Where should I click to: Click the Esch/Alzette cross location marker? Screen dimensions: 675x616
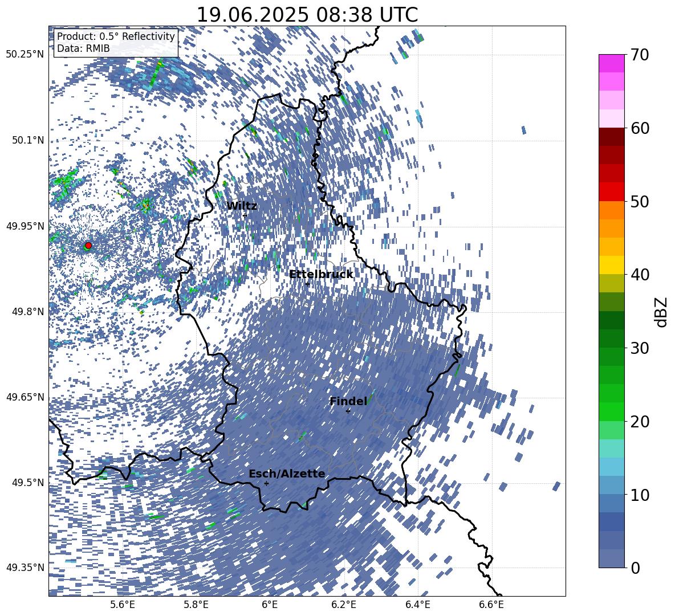(x=266, y=483)
